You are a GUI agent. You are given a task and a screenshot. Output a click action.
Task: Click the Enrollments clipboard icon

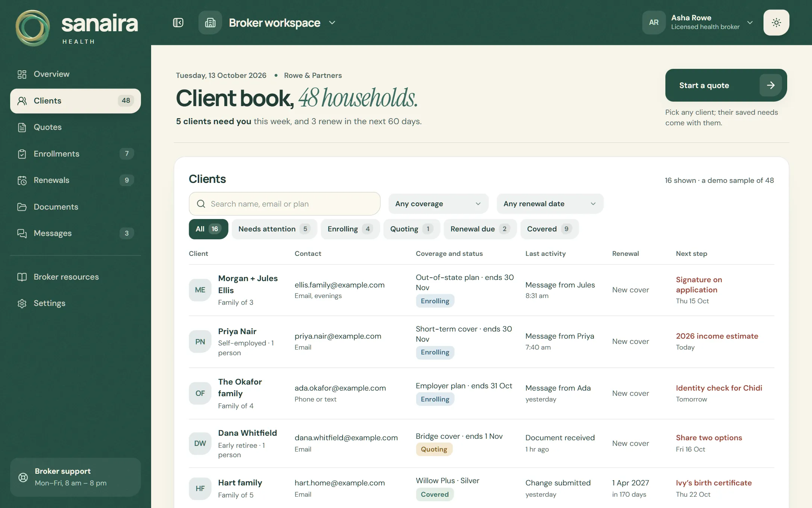tap(22, 154)
